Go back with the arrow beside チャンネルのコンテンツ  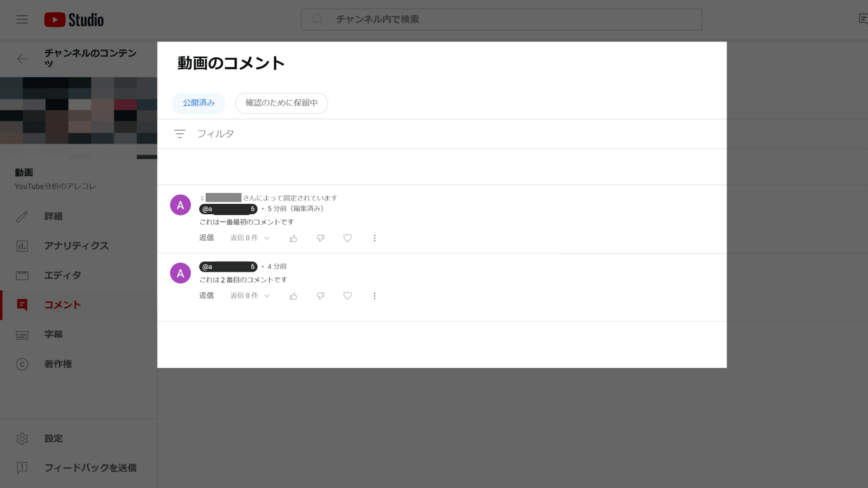pyautogui.click(x=22, y=59)
